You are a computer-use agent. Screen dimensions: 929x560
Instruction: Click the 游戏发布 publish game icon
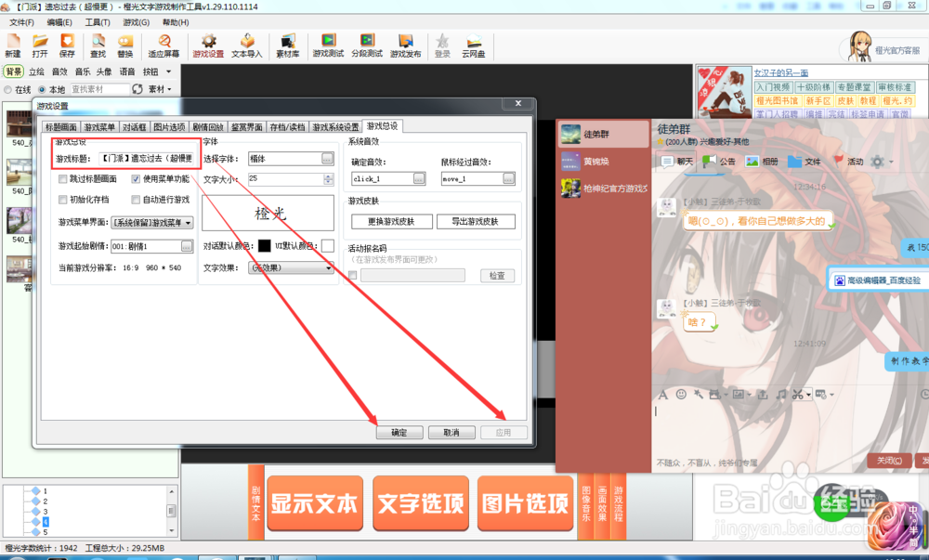click(x=407, y=45)
